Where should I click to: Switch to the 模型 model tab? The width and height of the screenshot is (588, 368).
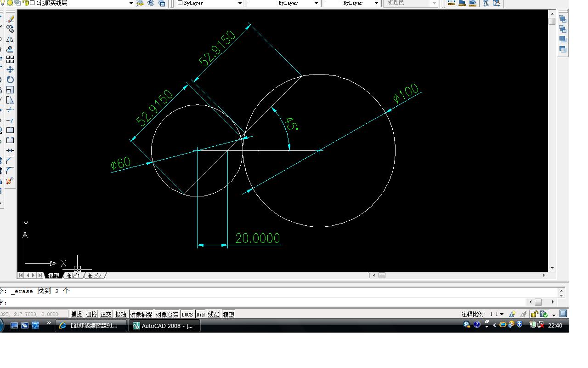tap(54, 276)
